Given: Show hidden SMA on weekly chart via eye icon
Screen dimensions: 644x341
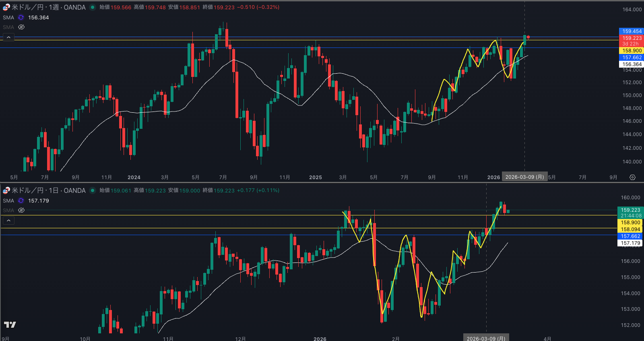Looking at the screenshot, I should (x=21, y=27).
